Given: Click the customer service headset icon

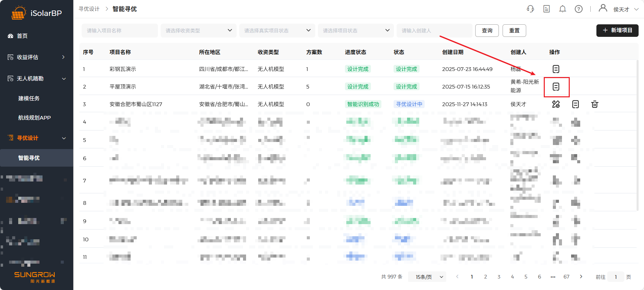Looking at the screenshot, I should coord(530,9).
